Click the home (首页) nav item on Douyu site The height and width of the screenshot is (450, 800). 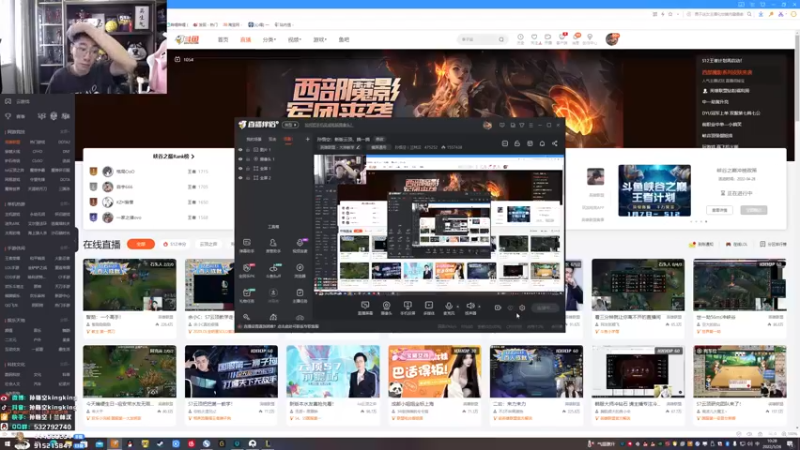click(223, 39)
